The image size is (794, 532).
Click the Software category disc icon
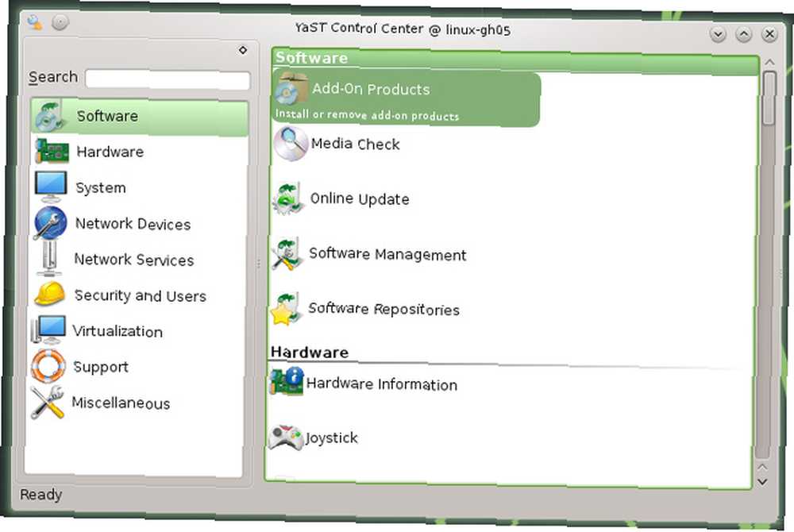tap(51, 116)
